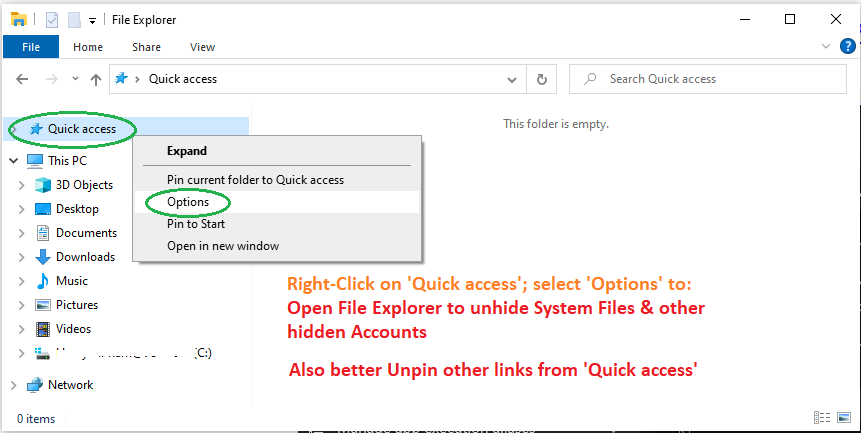The width and height of the screenshot is (861, 433).
Task: Open the recent locations dropdown arrow
Action: pos(75,79)
